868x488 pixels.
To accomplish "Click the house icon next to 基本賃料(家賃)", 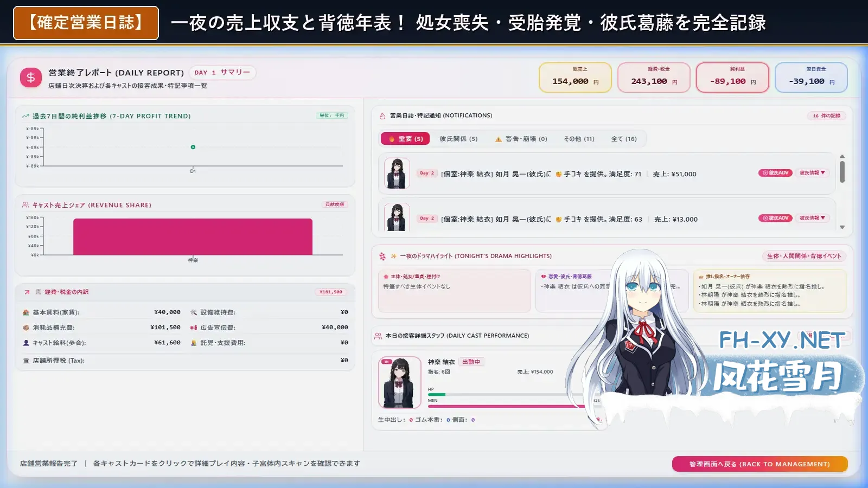I will coord(26,312).
